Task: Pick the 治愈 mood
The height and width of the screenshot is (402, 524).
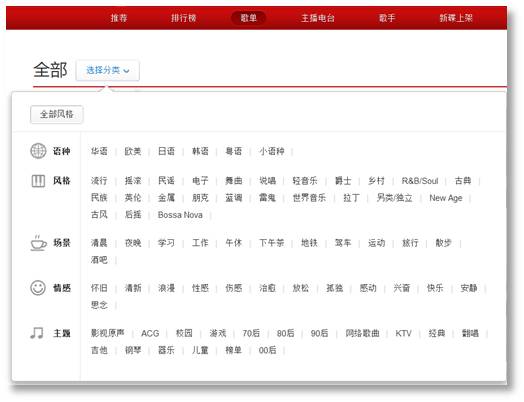Action: (x=267, y=288)
